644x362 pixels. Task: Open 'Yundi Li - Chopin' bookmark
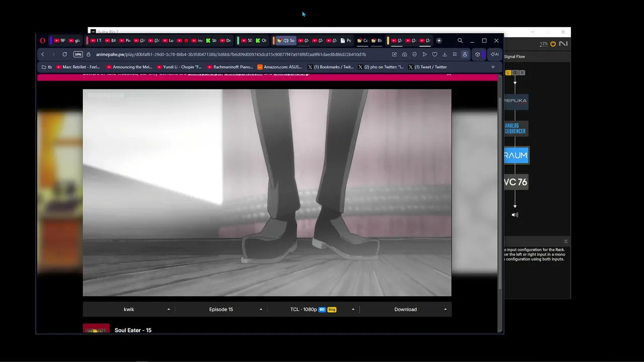pyautogui.click(x=179, y=67)
